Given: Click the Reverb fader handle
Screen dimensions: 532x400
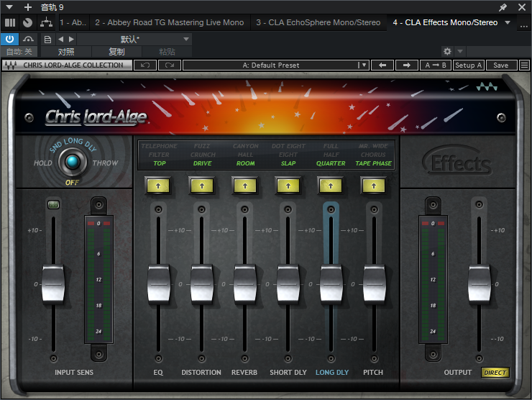Looking at the screenshot, I should point(245,284).
